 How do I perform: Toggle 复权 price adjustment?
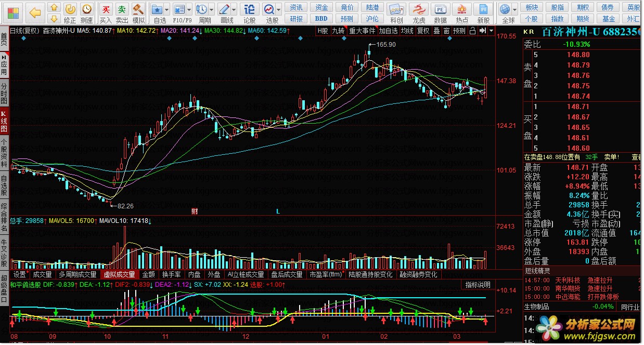(423, 31)
